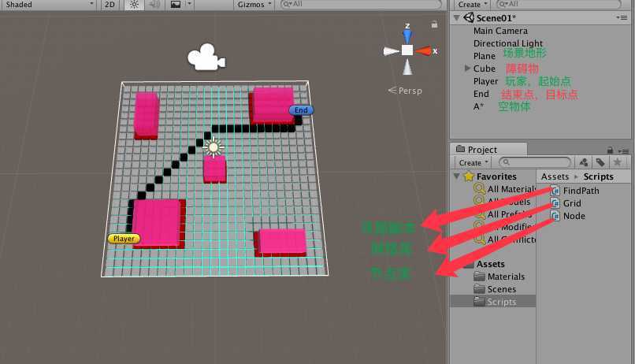The height and width of the screenshot is (364, 635).
Task: Click the orientation gizmo center cube
Action: [407, 50]
